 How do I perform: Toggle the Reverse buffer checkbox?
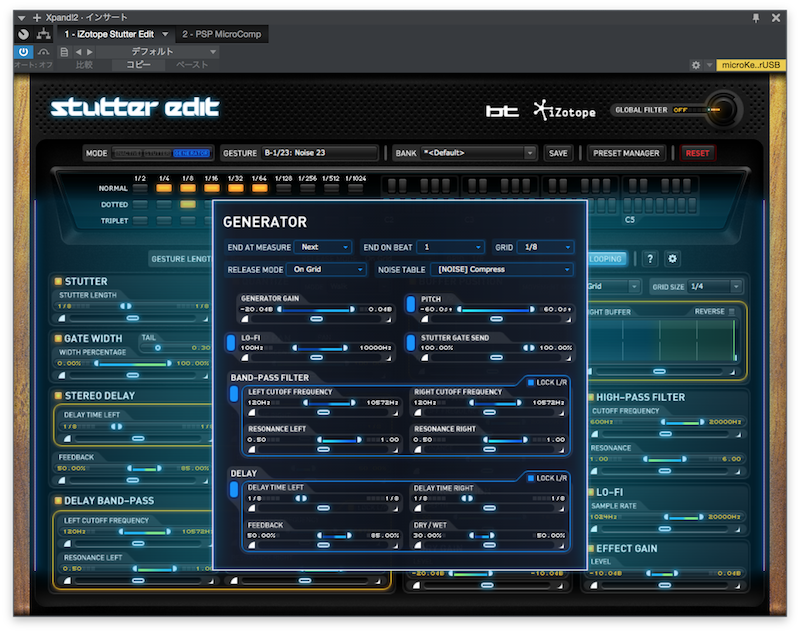coord(732,311)
